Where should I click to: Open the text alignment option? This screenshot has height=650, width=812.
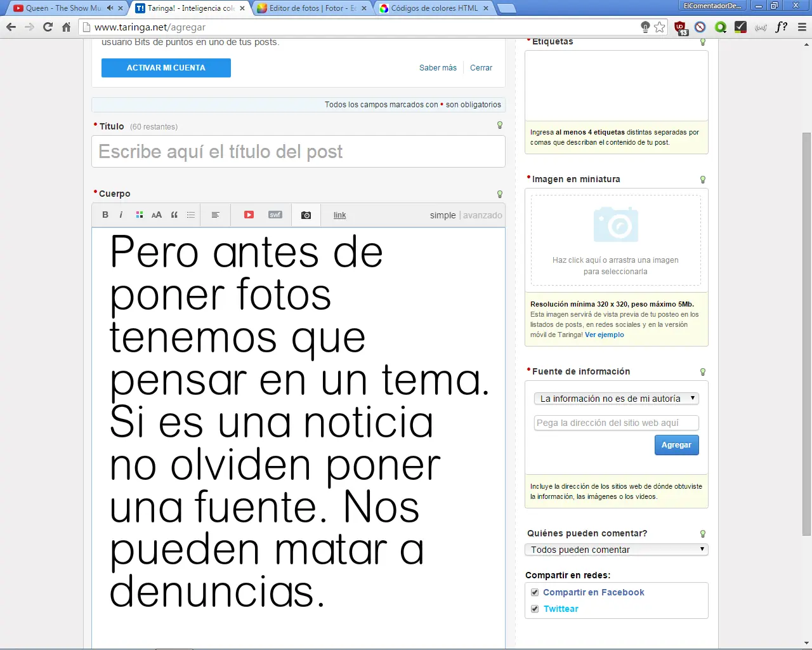[x=215, y=215]
